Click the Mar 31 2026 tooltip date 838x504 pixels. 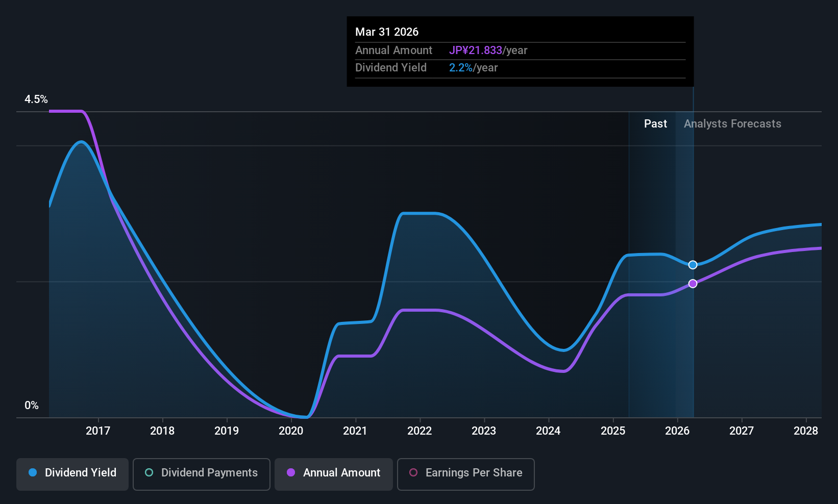click(387, 32)
